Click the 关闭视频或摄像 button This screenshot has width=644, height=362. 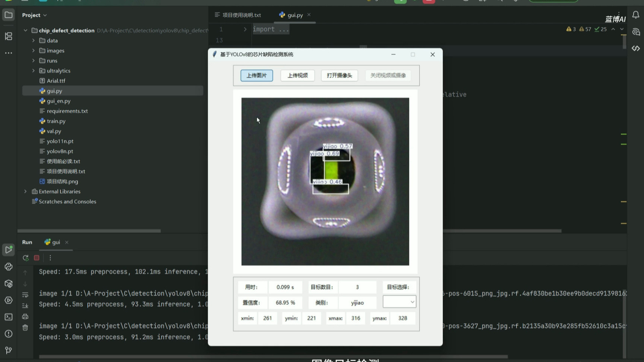pyautogui.click(x=388, y=75)
